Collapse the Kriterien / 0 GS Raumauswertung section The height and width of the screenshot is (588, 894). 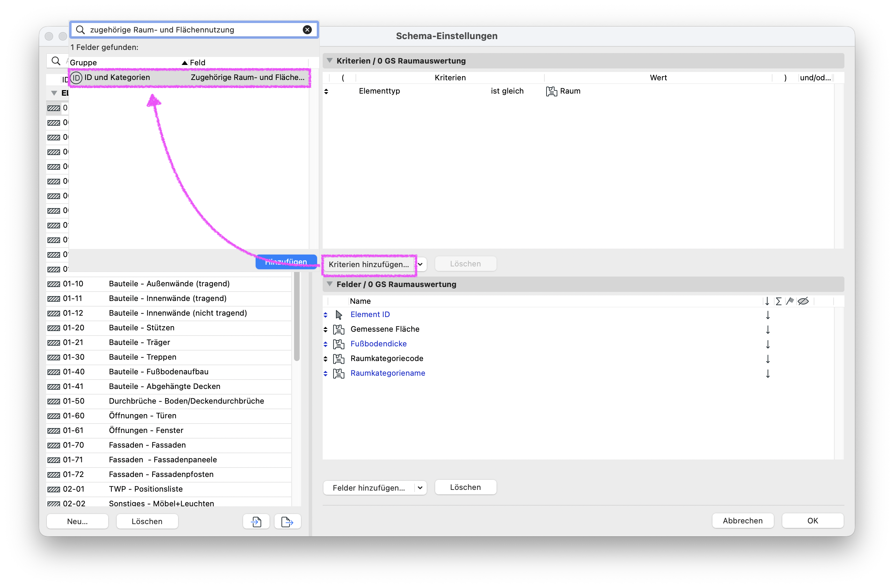click(x=329, y=60)
